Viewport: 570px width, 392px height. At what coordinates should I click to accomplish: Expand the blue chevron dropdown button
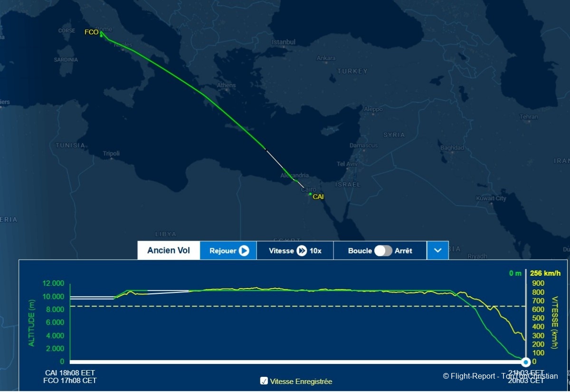[437, 251]
